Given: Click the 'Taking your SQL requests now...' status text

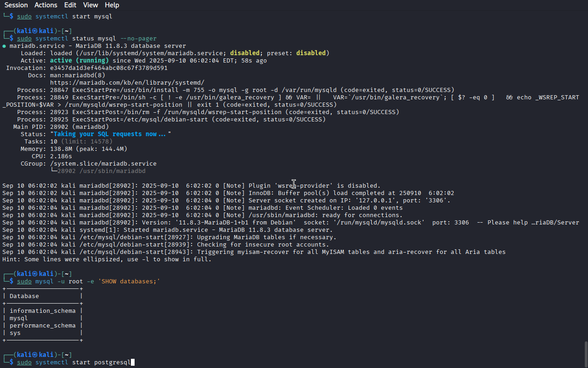Looking at the screenshot, I should tap(111, 134).
